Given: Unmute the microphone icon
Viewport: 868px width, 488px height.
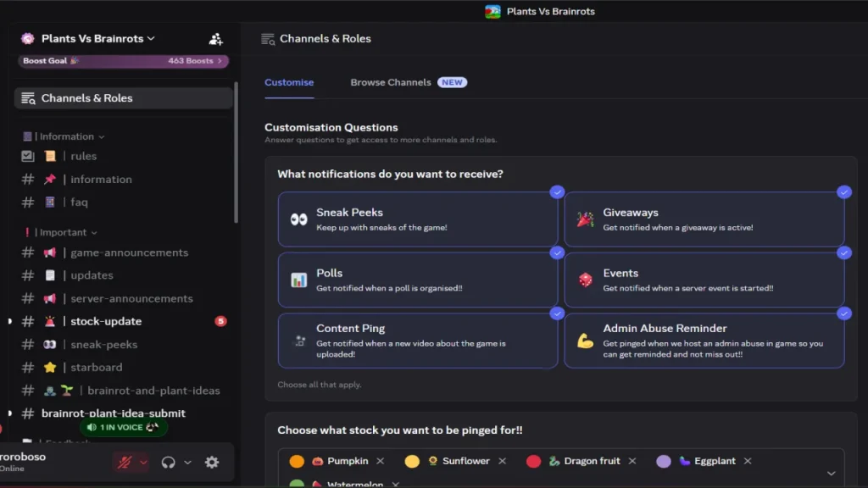Looking at the screenshot, I should 125,462.
